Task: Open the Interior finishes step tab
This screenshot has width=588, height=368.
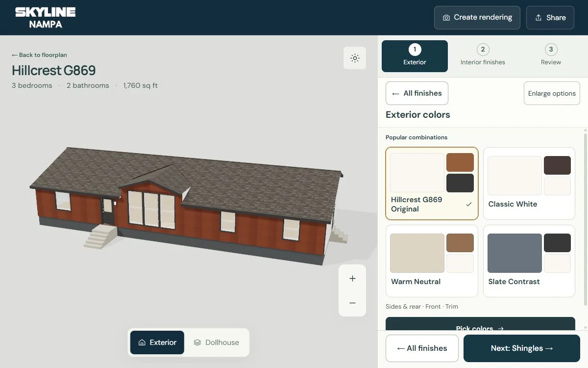Action: click(x=483, y=56)
